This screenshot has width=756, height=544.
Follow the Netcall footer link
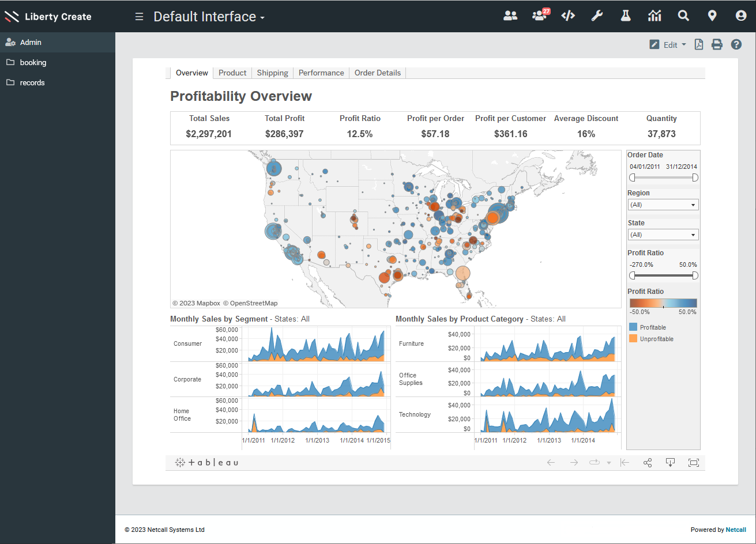735,530
